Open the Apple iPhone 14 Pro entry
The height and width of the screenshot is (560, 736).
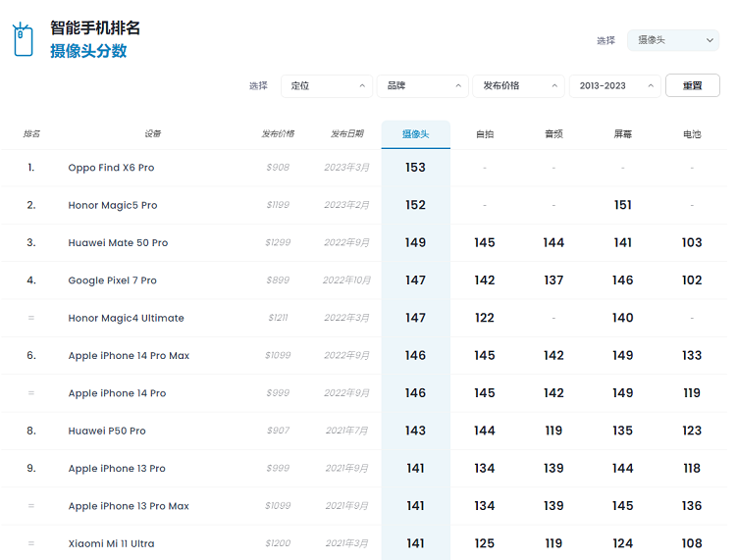click(x=117, y=393)
